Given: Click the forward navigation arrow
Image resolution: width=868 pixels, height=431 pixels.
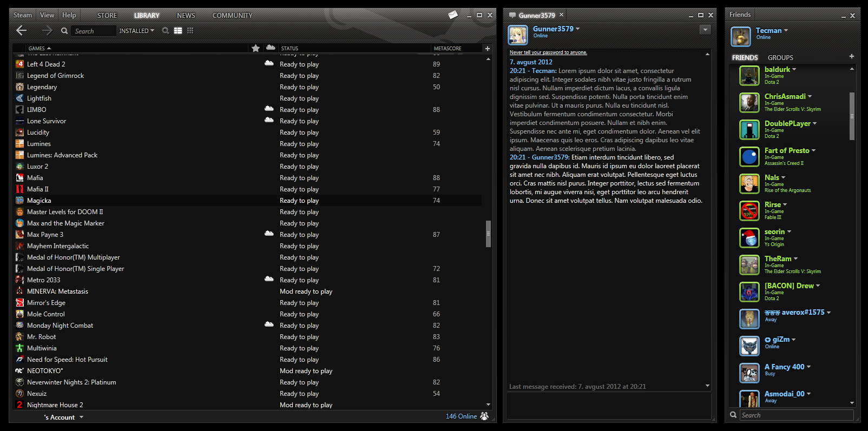Looking at the screenshot, I should pos(47,31).
